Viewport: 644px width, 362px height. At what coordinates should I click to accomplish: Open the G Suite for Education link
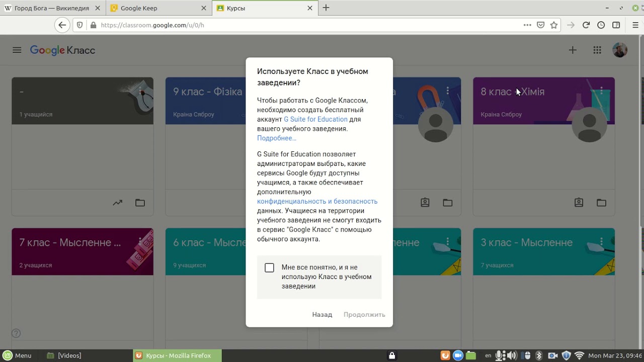[315, 119]
